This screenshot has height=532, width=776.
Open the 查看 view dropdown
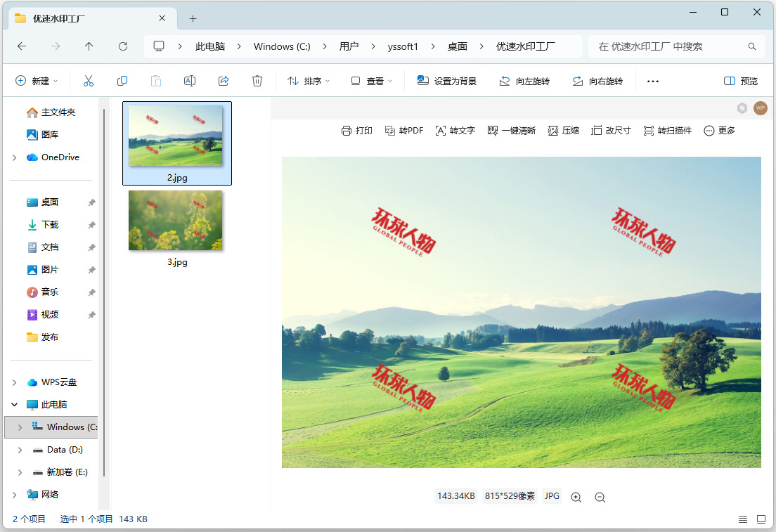372,81
